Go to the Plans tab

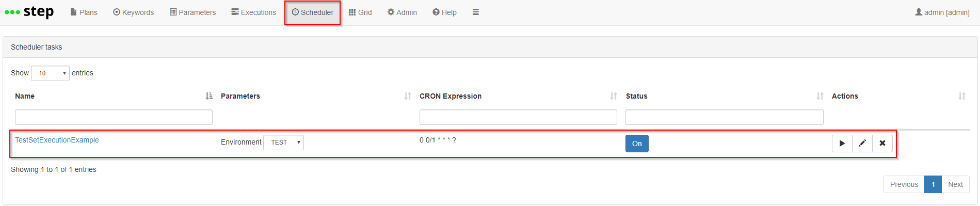(84, 12)
